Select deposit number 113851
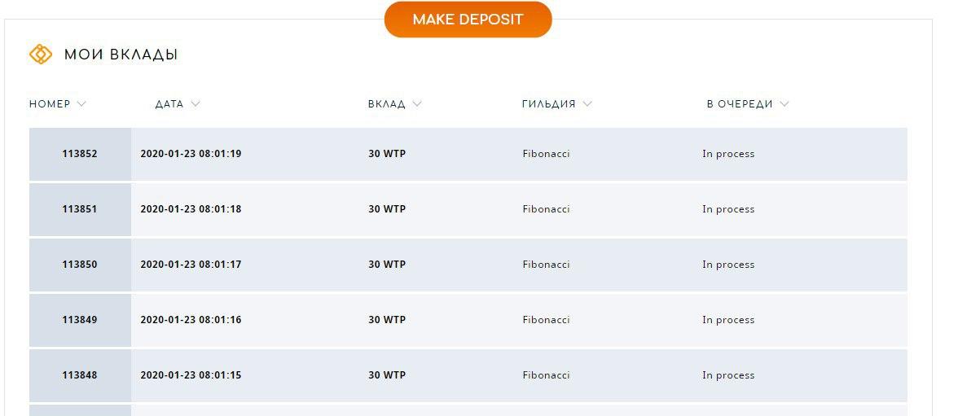This screenshot has height=416, width=980. [x=80, y=209]
